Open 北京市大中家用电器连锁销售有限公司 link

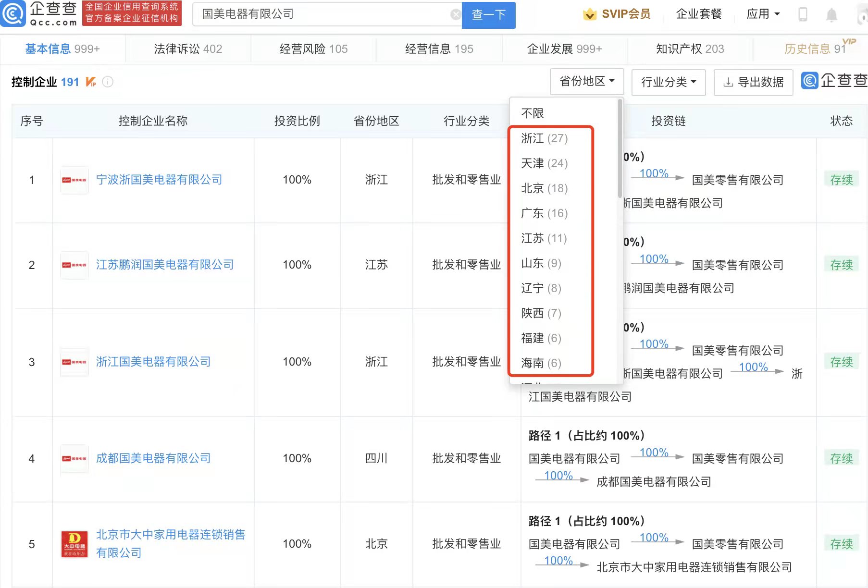pyautogui.click(x=171, y=544)
